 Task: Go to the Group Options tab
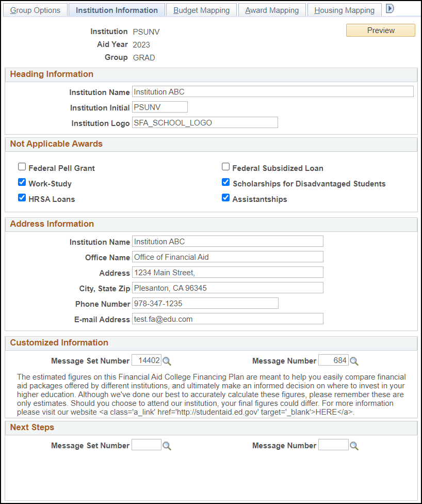point(35,9)
